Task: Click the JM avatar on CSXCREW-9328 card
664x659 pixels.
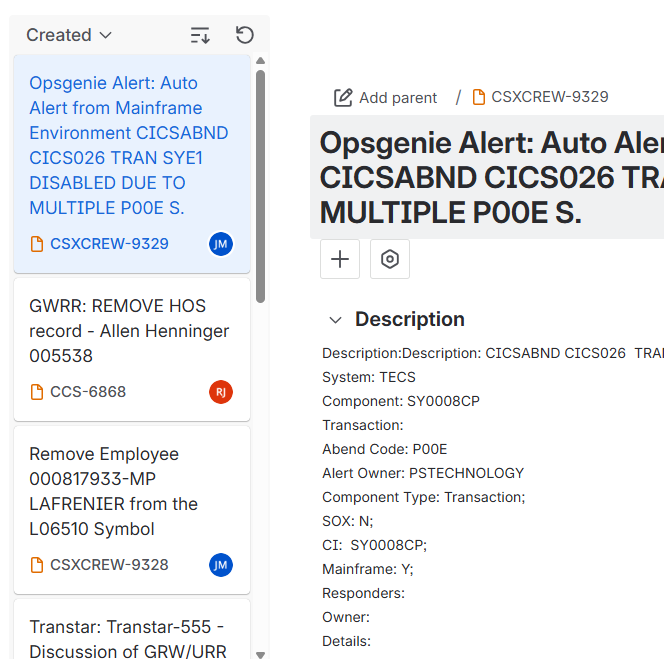Action: tap(221, 565)
